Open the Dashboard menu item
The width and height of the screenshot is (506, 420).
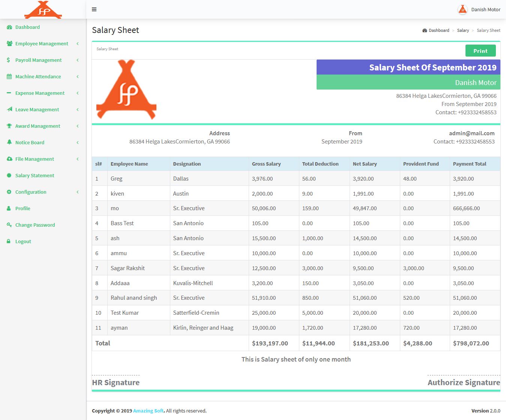click(x=43, y=27)
